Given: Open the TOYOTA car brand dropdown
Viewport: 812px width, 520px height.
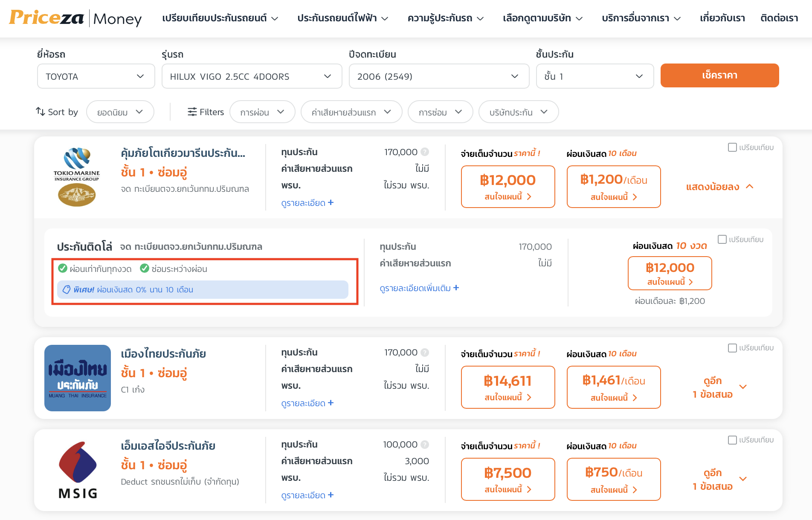Looking at the screenshot, I should tap(96, 76).
